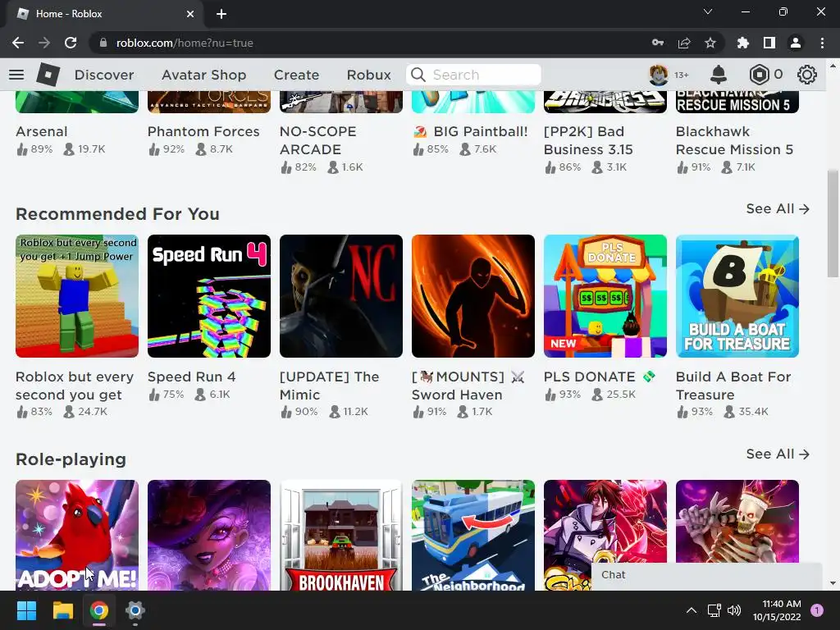The height and width of the screenshot is (630, 840).
Task: Open the notifications bell
Action: click(719, 75)
